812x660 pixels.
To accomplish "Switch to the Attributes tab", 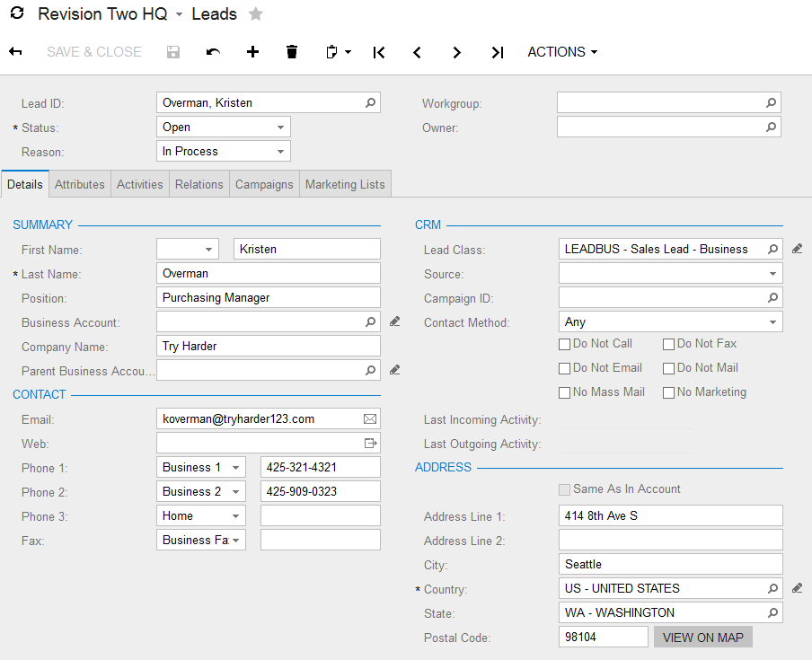I will (x=80, y=184).
